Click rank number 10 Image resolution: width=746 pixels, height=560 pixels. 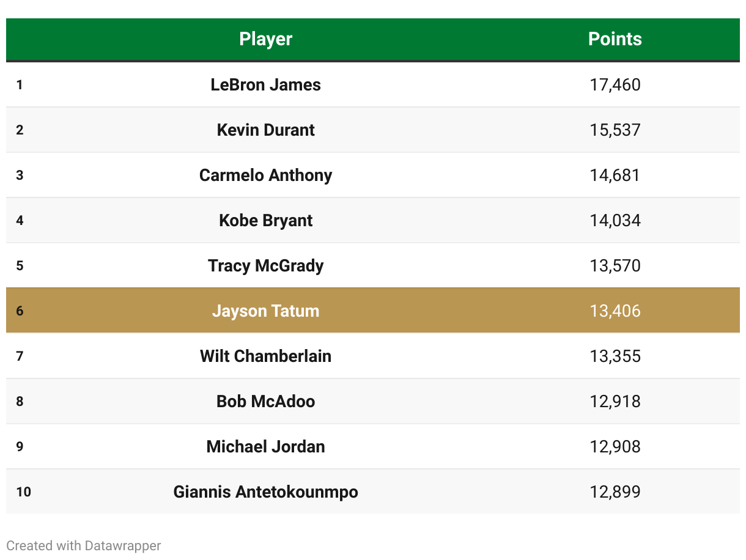coord(23,492)
